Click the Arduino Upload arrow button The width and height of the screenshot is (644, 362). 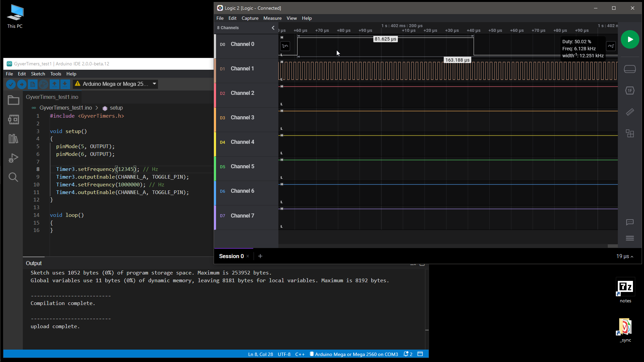[21, 84]
